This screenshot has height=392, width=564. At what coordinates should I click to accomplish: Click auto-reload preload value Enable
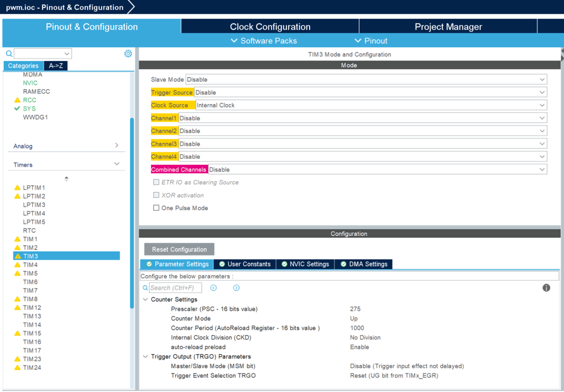(x=359, y=347)
